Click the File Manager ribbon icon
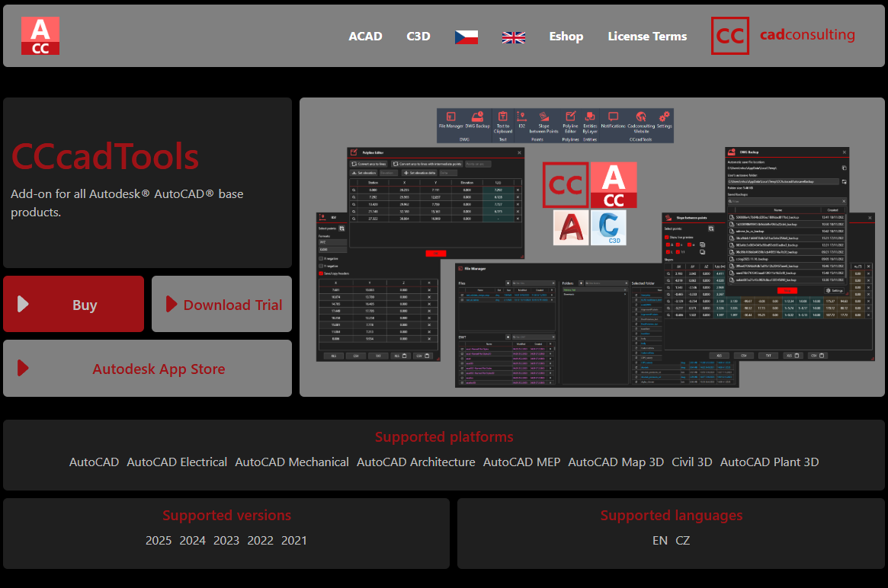The image size is (888, 588). [450, 117]
